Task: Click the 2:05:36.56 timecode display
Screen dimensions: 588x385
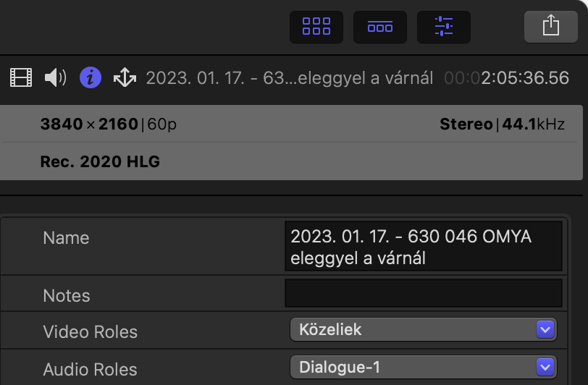Action: (506, 78)
